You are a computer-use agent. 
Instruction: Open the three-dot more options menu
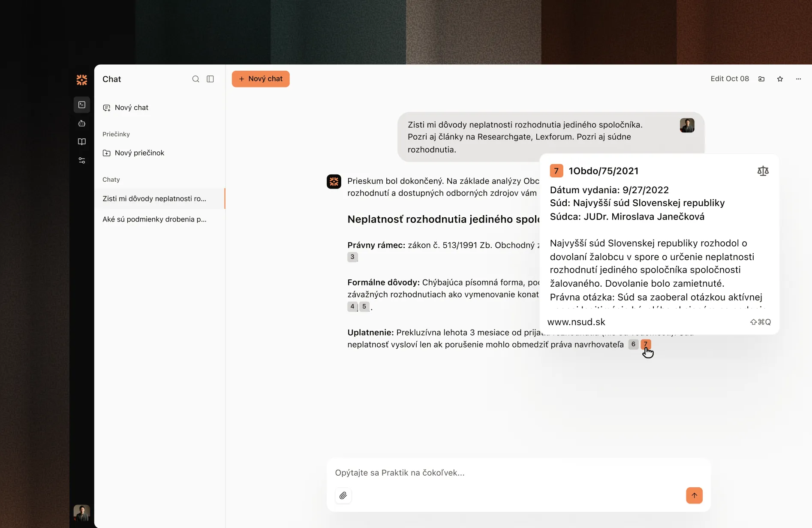coord(798,79)
